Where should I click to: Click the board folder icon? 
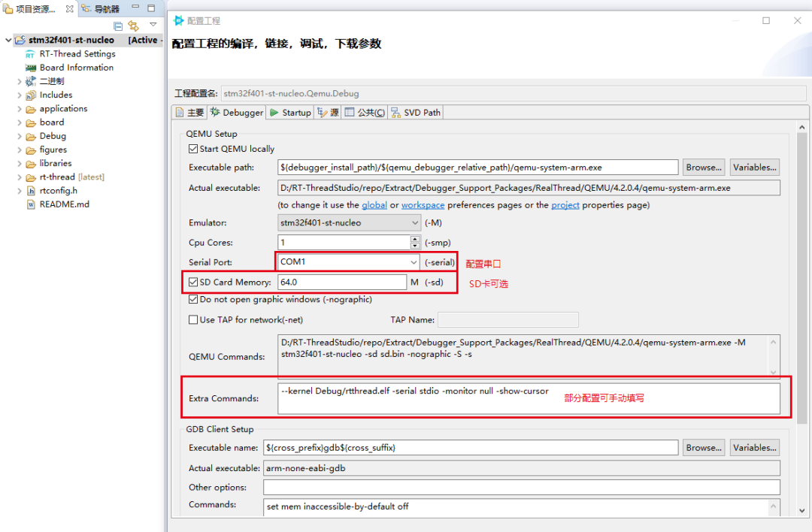(31, 122)
